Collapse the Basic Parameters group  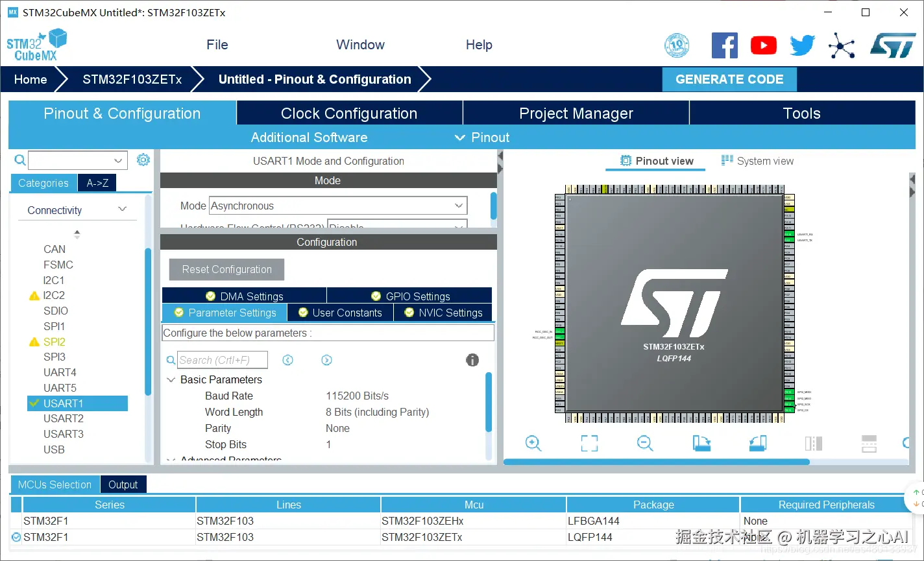[171, 379]
